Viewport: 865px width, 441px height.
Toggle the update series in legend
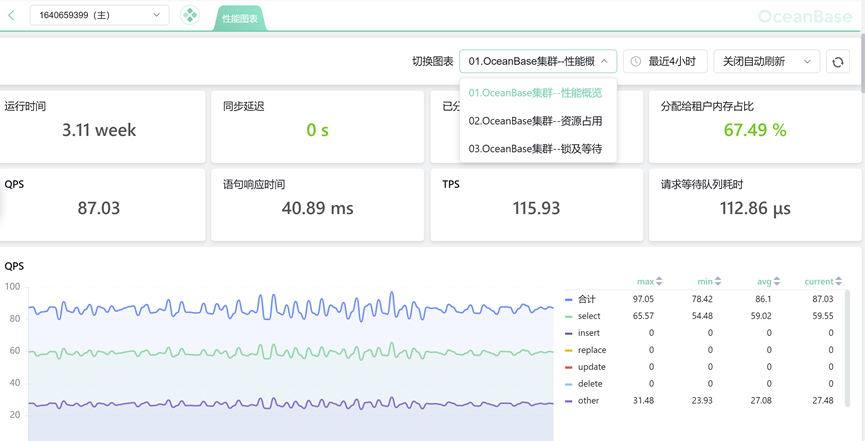tap(585, 367)
